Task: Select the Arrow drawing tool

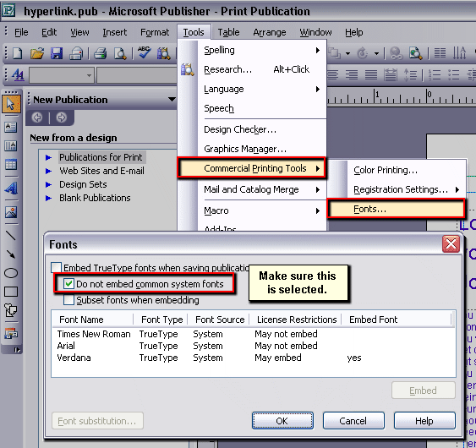Action: [x=11, y=254]
